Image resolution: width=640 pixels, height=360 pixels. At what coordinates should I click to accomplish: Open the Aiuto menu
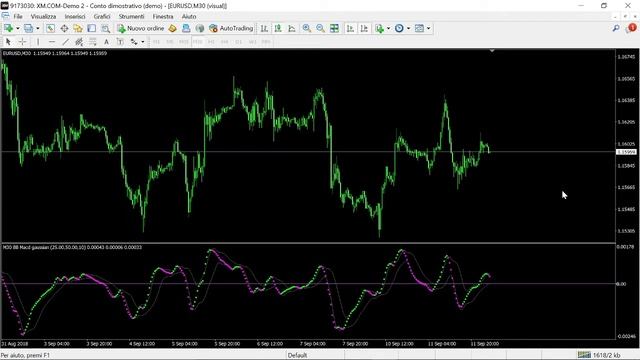click(x=189, y=16)
